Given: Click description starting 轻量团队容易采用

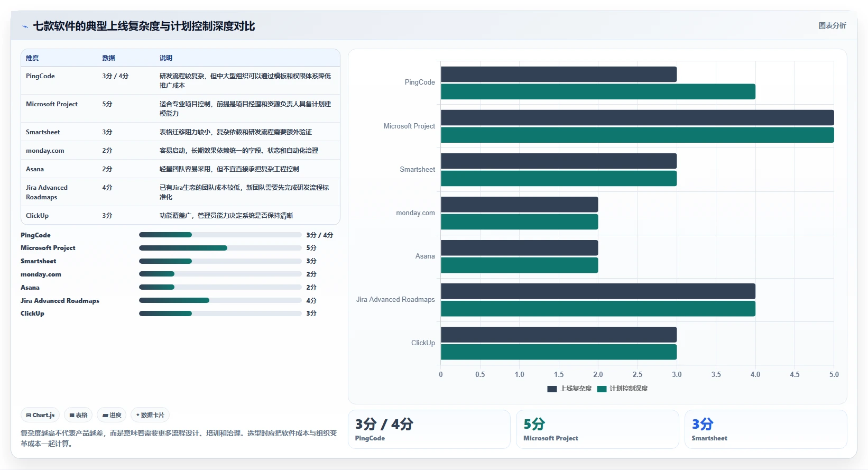Looking at the screenshot, I should click(x=229, y=169).
